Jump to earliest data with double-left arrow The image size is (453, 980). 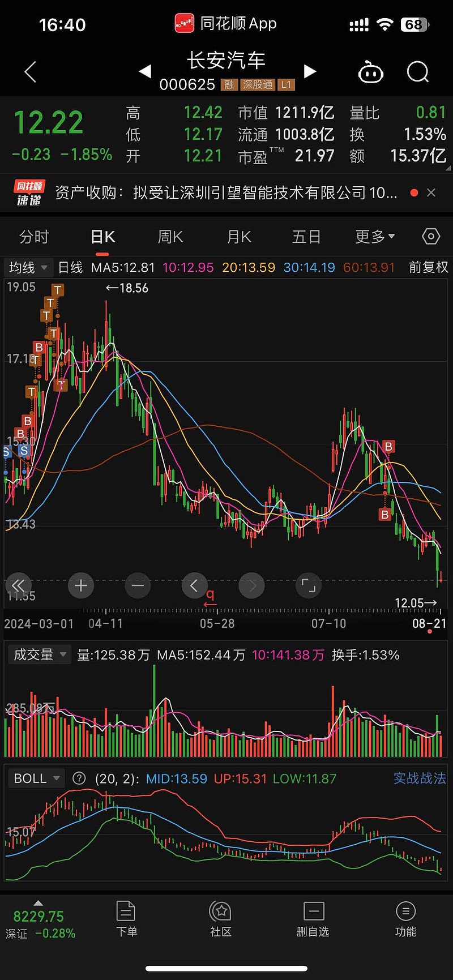coord(18,585)
